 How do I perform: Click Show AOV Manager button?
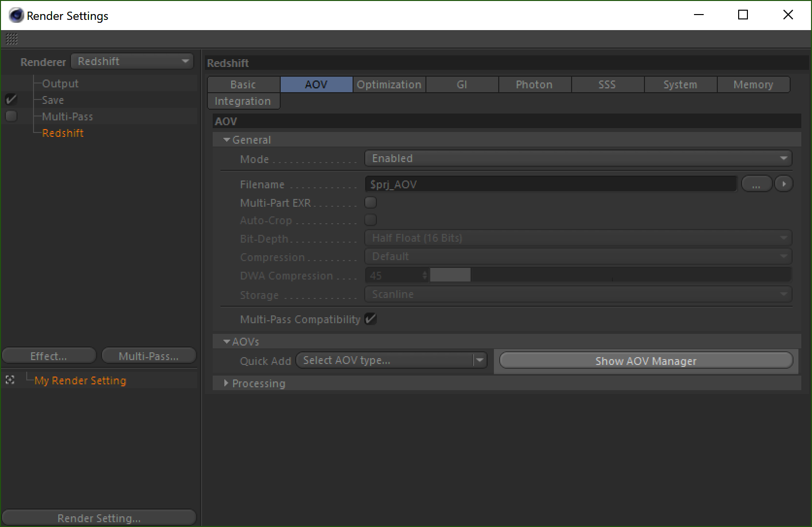click(x=646, y=361)
